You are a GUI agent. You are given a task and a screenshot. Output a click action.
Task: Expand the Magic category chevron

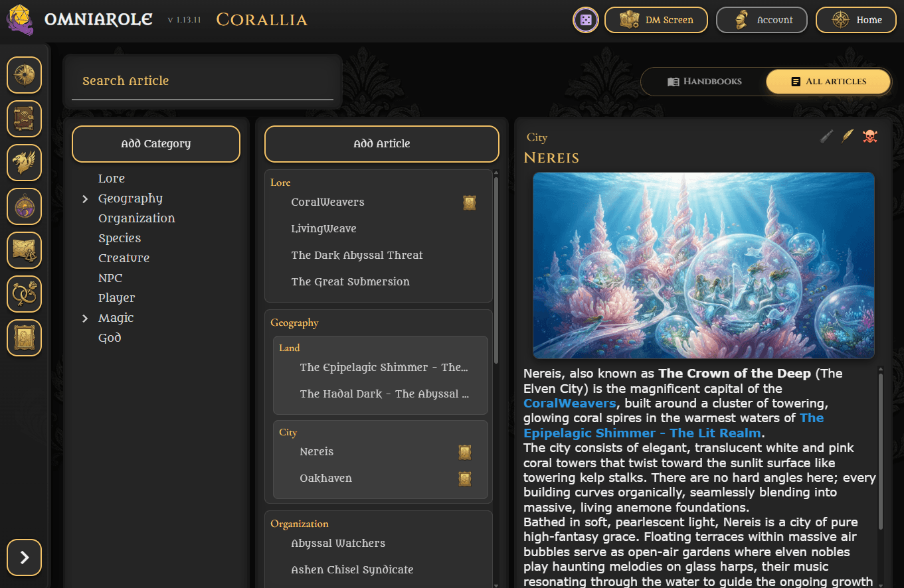coord(85,319)
